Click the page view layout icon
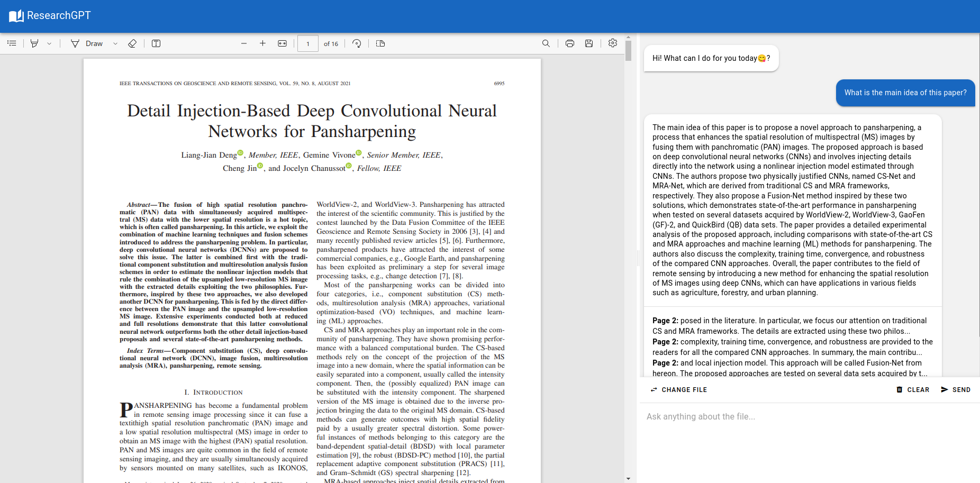Screen dimensions: 980x483 coord(380,43)
